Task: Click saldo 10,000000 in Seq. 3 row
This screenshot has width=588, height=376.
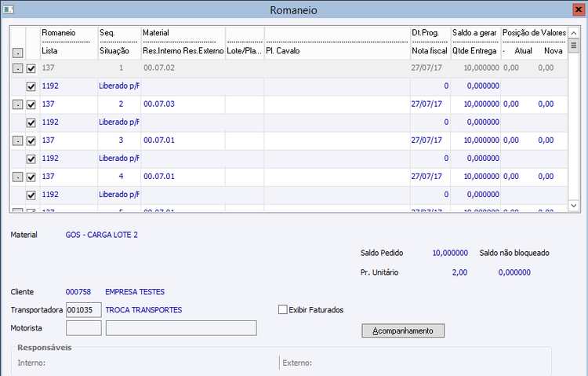Action: (x=481, y=140)
